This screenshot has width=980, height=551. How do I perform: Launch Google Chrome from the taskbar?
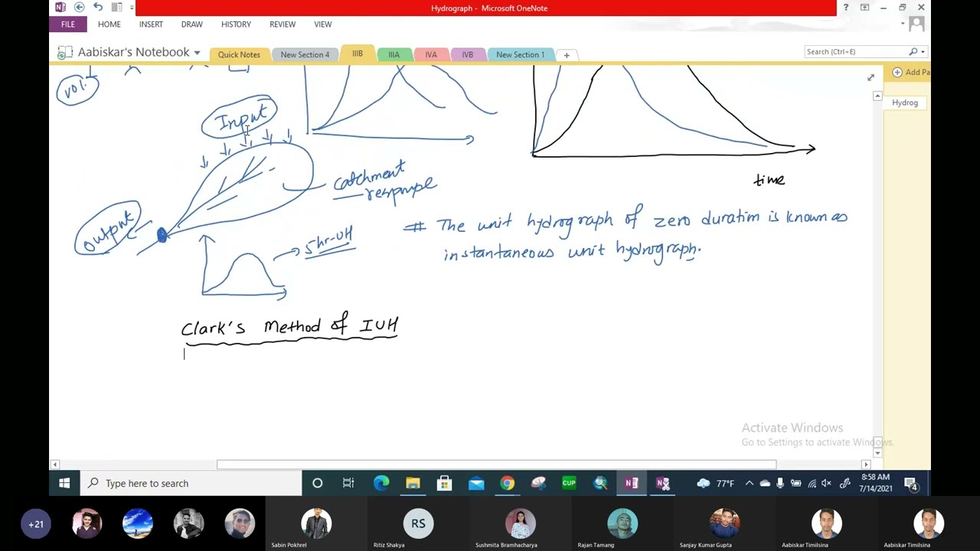pyautogui.click(x=507, y=483)
